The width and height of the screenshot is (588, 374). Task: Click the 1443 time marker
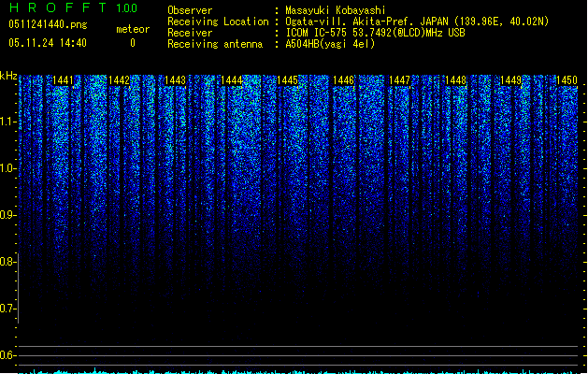pos(175,80)
